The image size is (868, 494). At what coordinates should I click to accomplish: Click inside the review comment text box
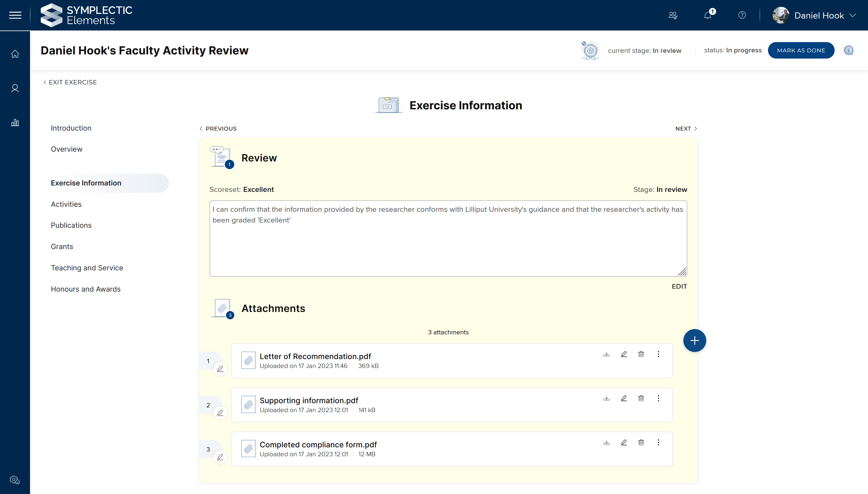[x=448, y=244]
